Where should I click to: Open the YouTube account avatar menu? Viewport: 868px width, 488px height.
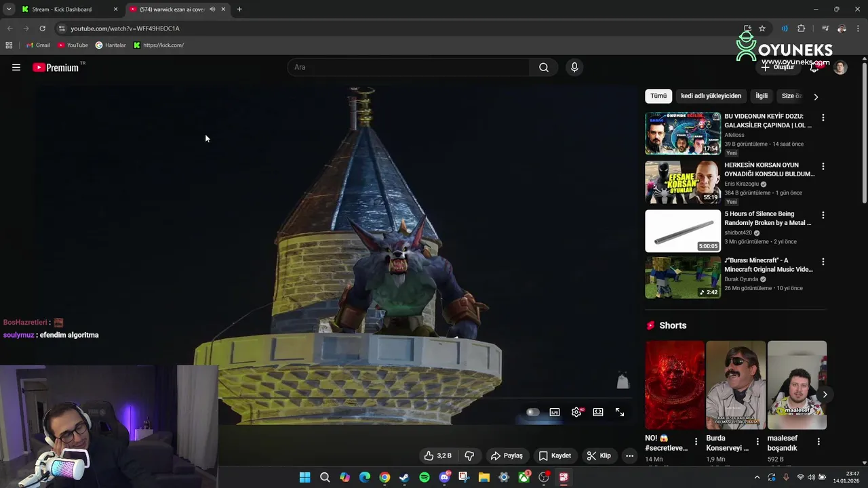click(840, 67)
